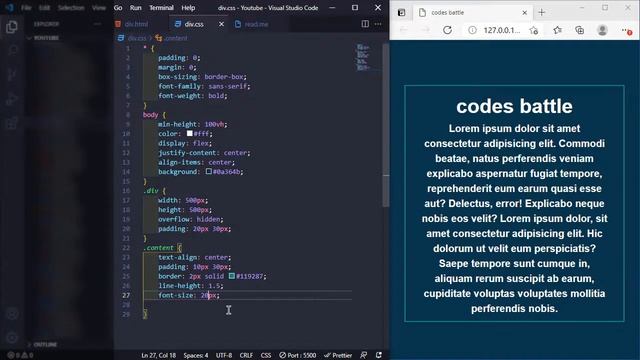640x360 pixels.
Task: Open Run and Debug in the activity bar
Action: [x=12, y=99]
